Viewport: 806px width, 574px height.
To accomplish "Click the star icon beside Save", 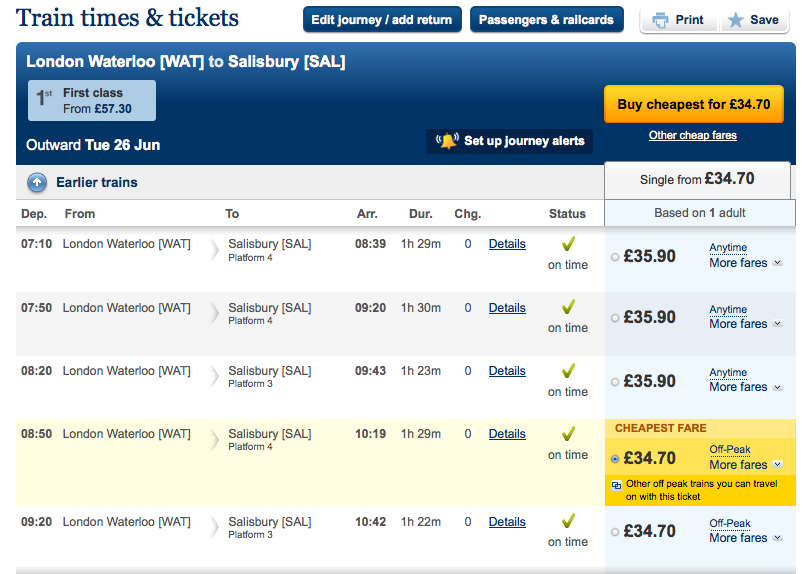I will [x=736, y=20].
